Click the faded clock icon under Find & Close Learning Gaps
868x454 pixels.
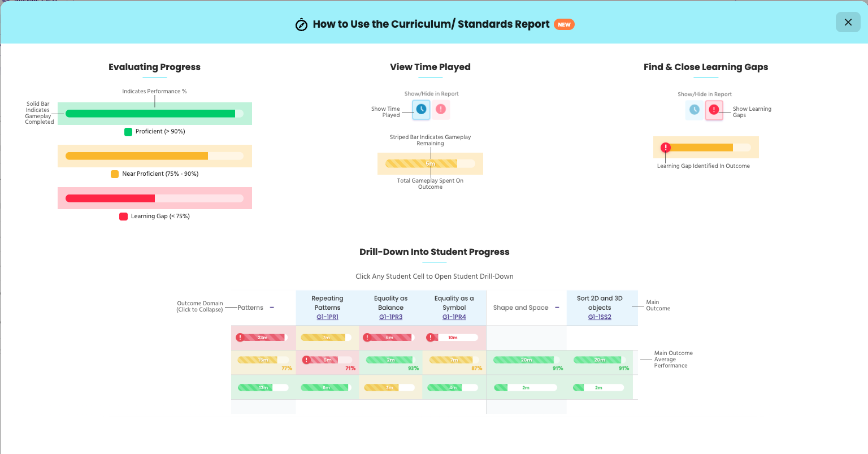coord(695,110)
